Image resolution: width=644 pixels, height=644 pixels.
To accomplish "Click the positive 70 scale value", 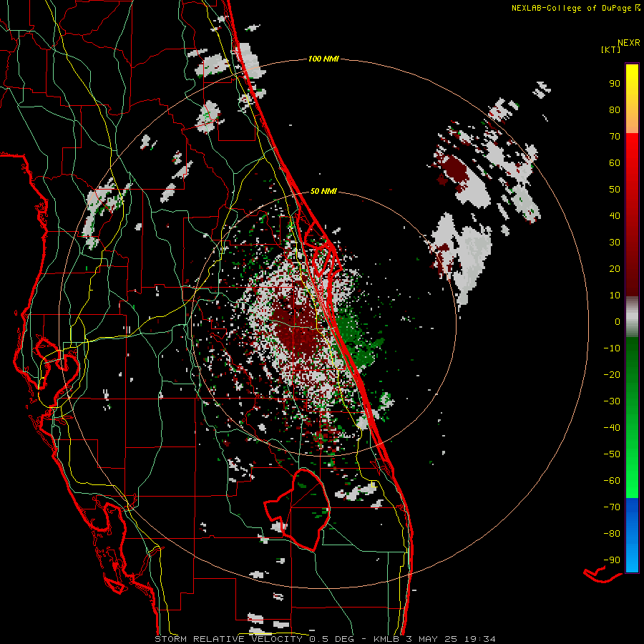I will pyautogui.click(x=615, y=137).
